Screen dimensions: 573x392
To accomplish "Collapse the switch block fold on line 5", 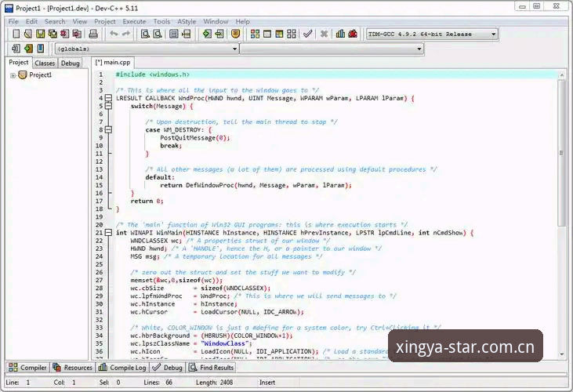I will point(108,106).
